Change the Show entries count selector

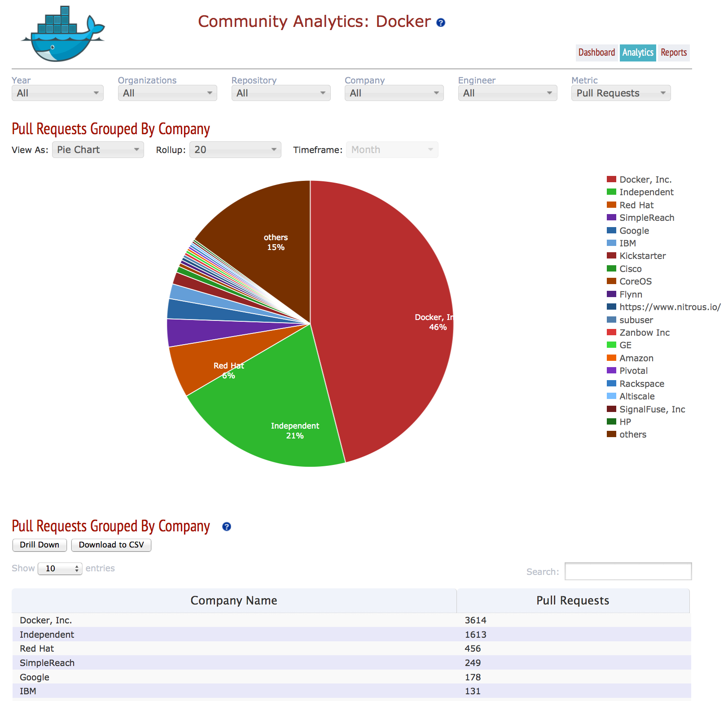pyautogui.click(x=60, y=569)
